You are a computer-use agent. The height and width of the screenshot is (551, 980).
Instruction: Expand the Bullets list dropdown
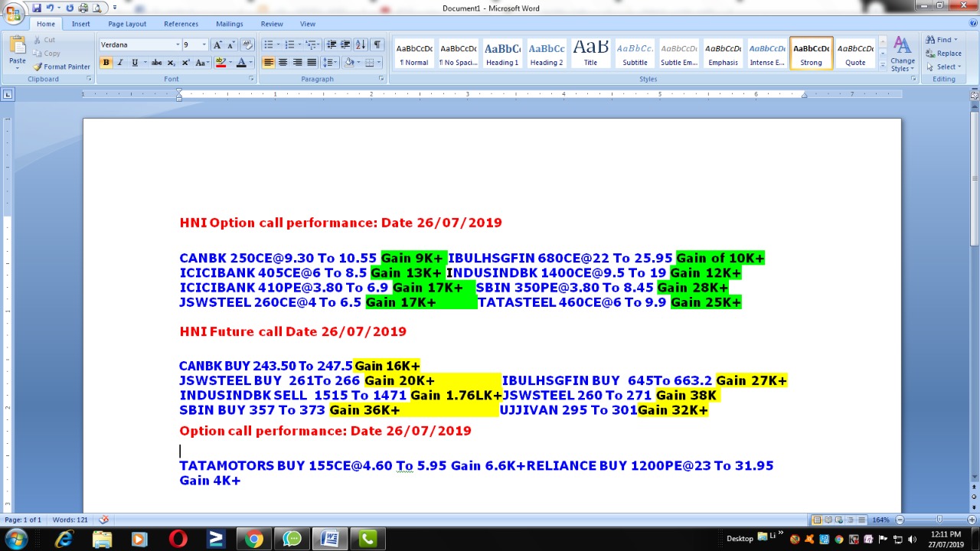pos(277,45)
